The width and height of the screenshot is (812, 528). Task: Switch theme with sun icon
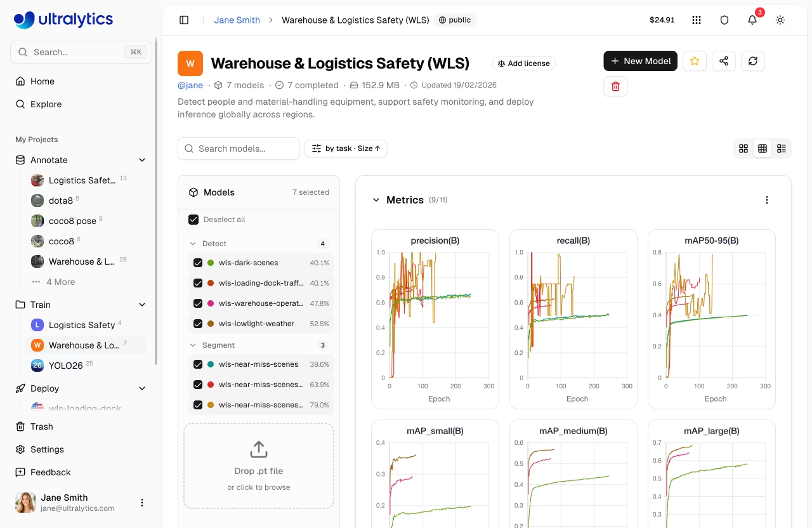click(x=780, y=20)
